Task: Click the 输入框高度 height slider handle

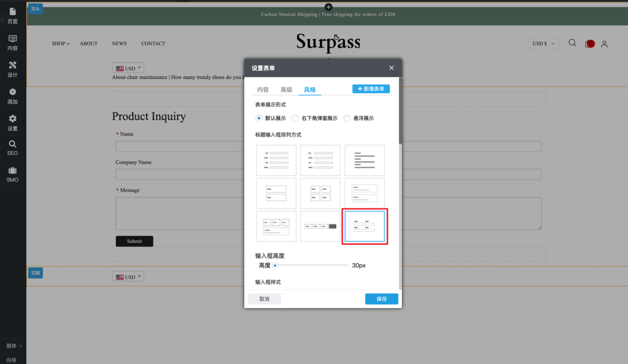Action: click(275, 265)
